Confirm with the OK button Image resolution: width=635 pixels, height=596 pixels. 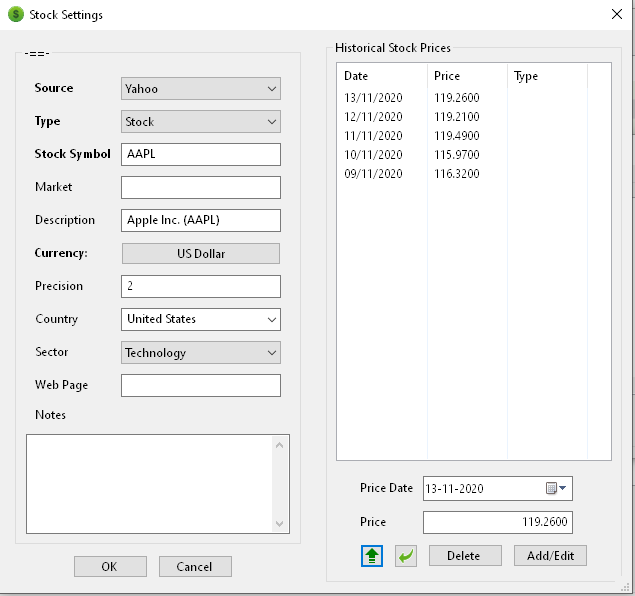(110, 566)
